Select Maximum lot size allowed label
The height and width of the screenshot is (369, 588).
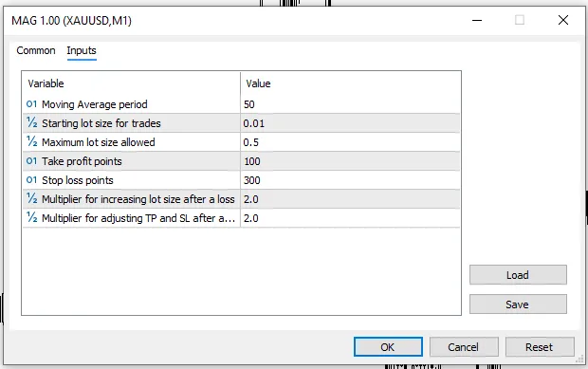tap(99, 142)
